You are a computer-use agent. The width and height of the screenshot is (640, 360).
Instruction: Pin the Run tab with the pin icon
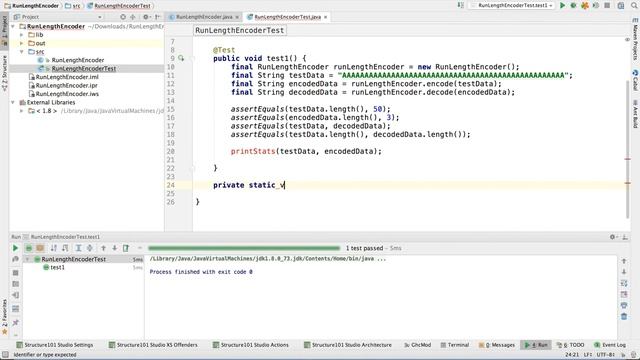coord(16,322)
